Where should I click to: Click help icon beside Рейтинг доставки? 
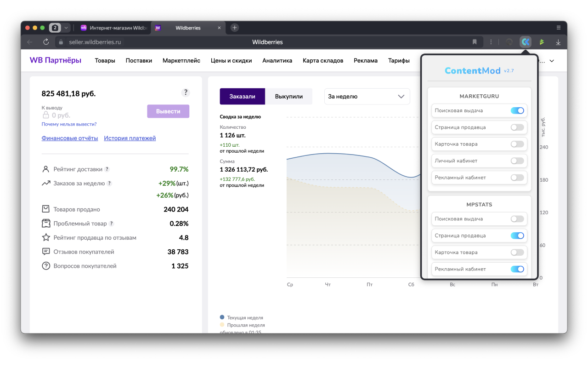[x=107, y=169]
